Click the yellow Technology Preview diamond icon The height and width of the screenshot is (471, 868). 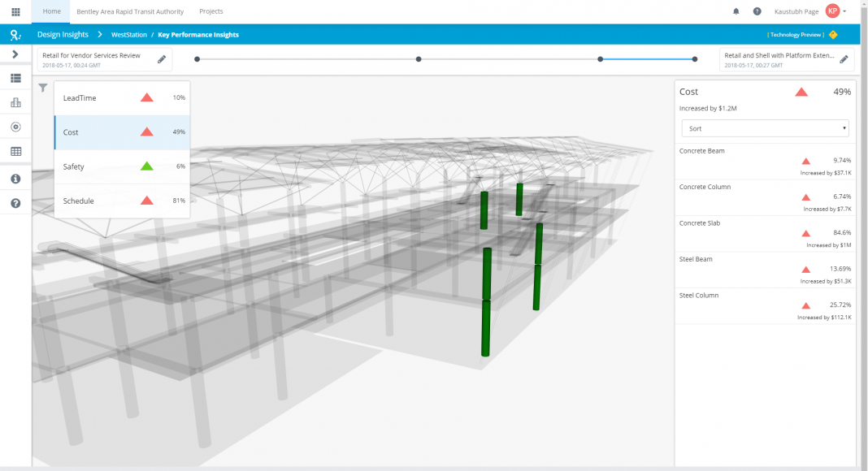[833, 35]
